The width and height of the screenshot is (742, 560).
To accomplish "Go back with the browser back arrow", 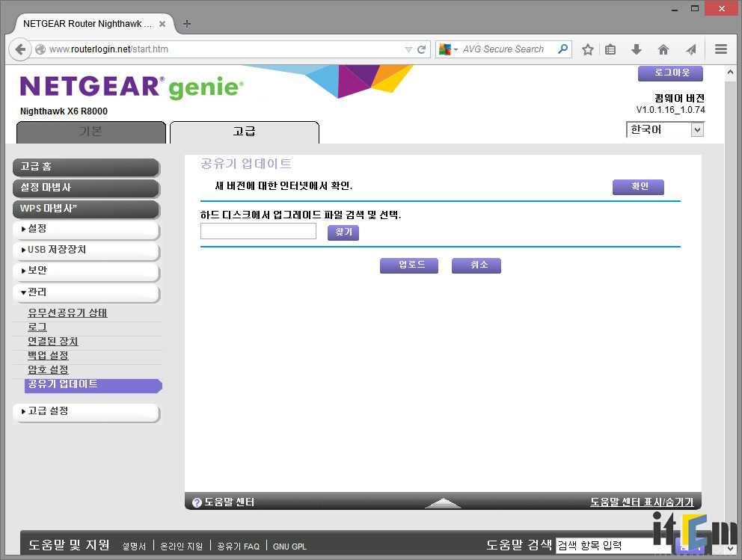I will 20,49.
